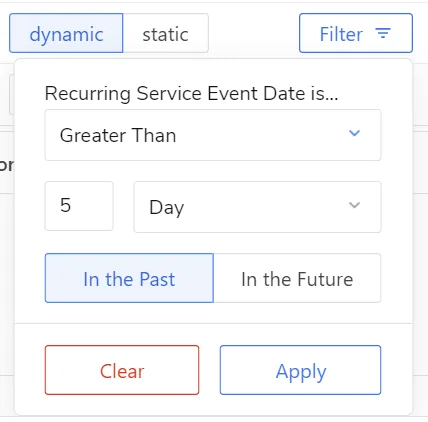Select In the Past option
428x422 pixels.
(x=129, y=278)
